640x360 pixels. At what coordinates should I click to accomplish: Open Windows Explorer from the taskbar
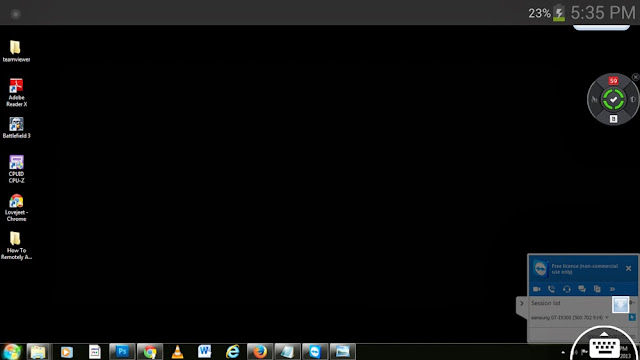38,352
